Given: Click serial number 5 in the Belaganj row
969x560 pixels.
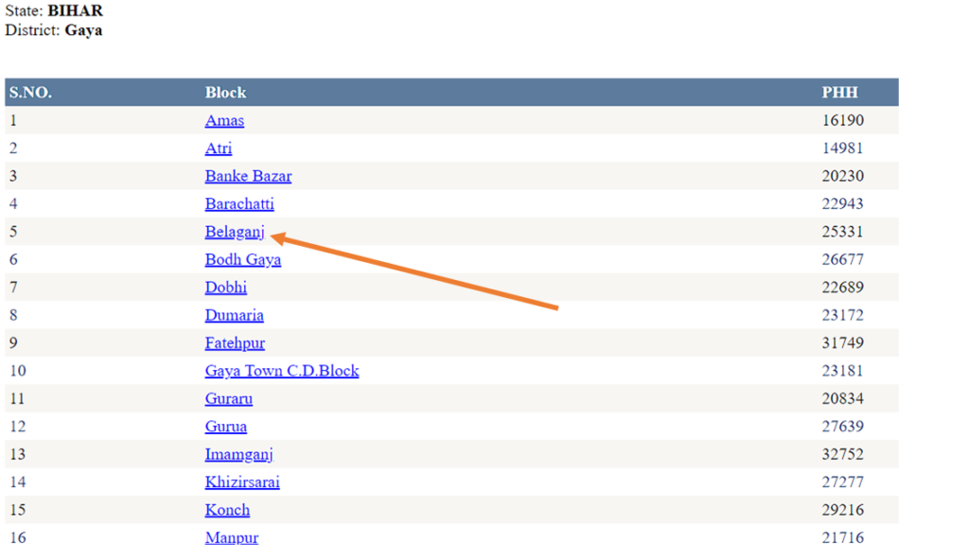Looking at the screenshot, I should point(13,232).
